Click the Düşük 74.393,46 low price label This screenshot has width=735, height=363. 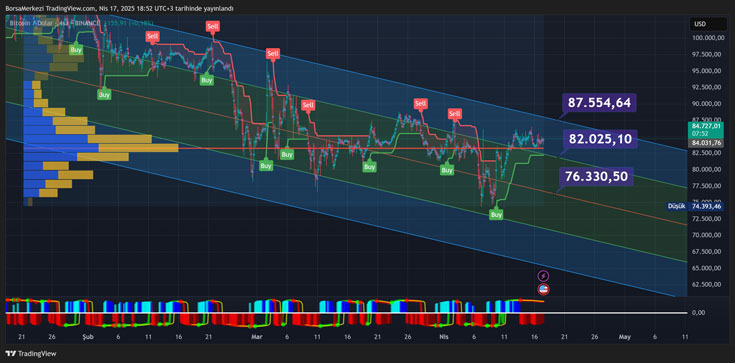tap(696, 206)
